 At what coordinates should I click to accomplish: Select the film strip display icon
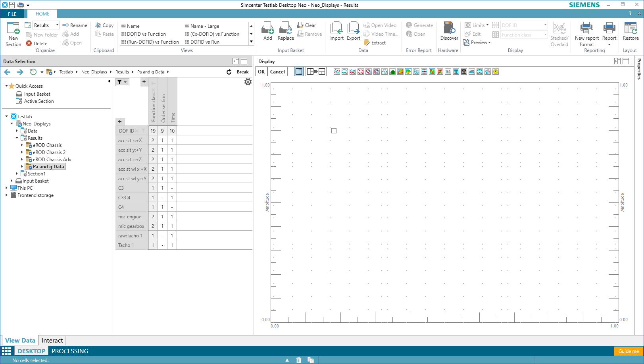coord(464,72)
